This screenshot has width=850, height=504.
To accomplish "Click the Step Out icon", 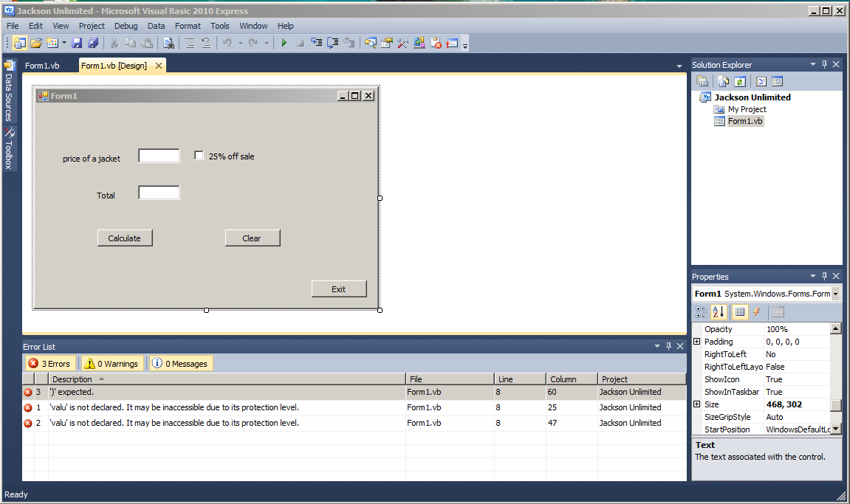I will 349,43.
